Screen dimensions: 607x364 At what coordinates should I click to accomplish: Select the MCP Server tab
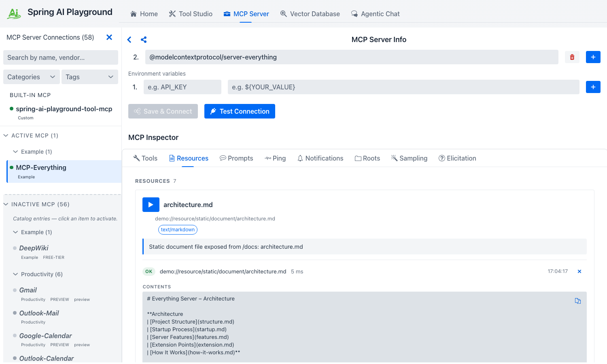246,14
